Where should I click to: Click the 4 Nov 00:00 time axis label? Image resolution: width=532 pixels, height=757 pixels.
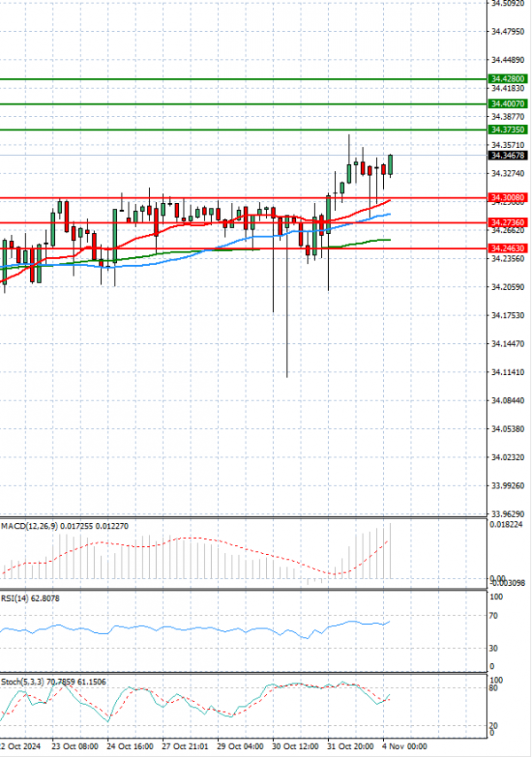(404, 746)
